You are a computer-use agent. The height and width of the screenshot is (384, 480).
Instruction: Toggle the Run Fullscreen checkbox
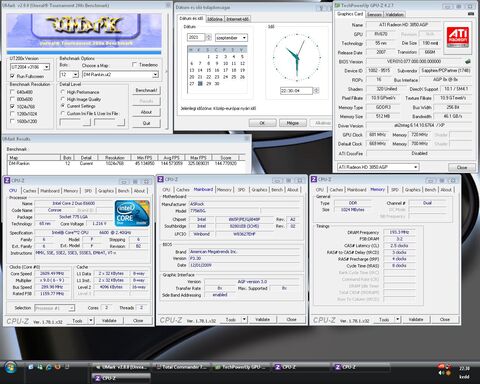13,76
